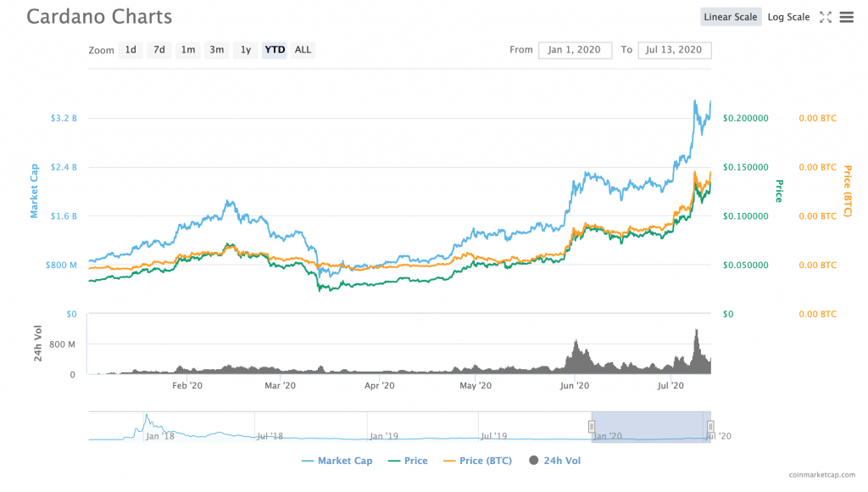
Task: Select the 7d zoom range
Action: click(x=159, y=50)
